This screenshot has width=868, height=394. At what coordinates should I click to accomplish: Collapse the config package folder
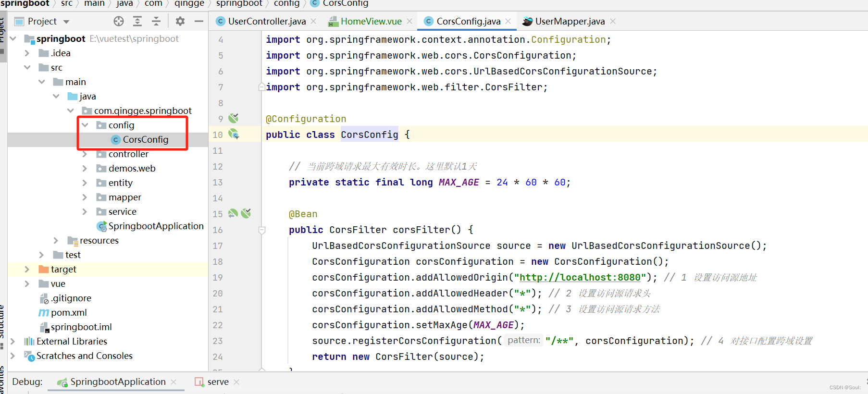[x=85, y=125]
